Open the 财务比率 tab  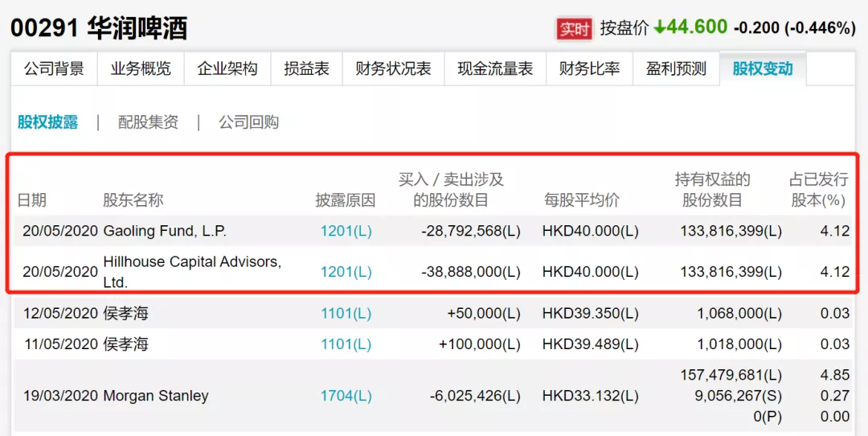[590, 68]
